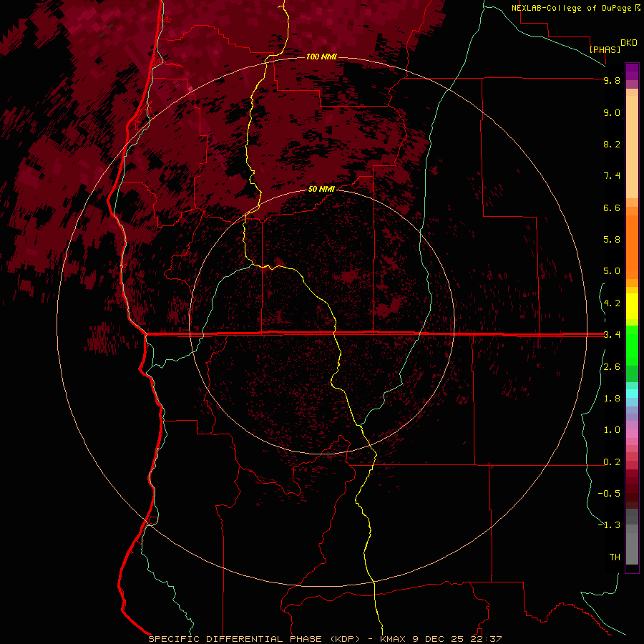Click the 8.2 scale label
Image resolution: width=644 pixels, height=644 pixels.
coord(612,144)
